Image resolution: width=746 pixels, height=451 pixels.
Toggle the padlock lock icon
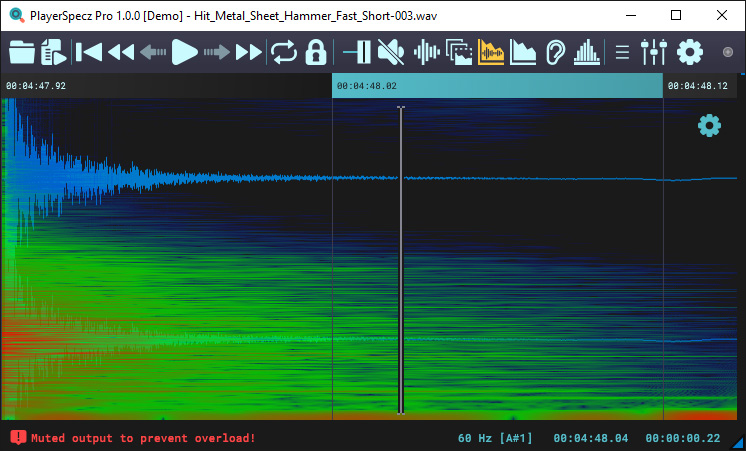tap(316, 51)
